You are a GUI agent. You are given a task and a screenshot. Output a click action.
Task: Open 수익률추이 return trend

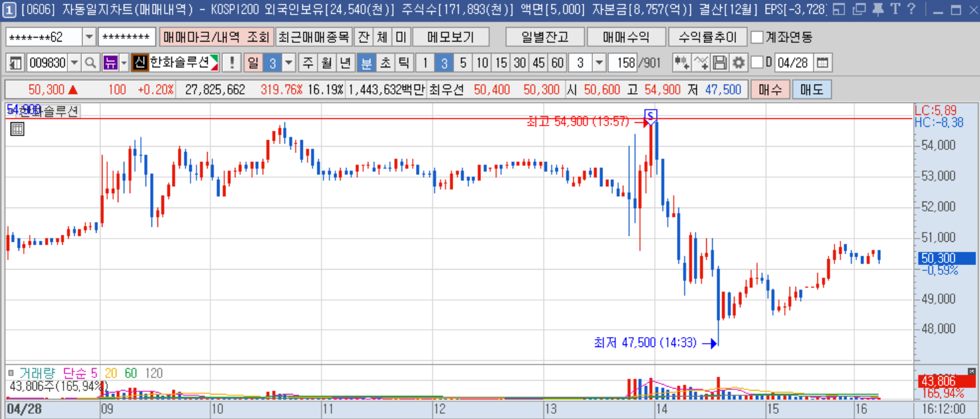click(708, 37)
